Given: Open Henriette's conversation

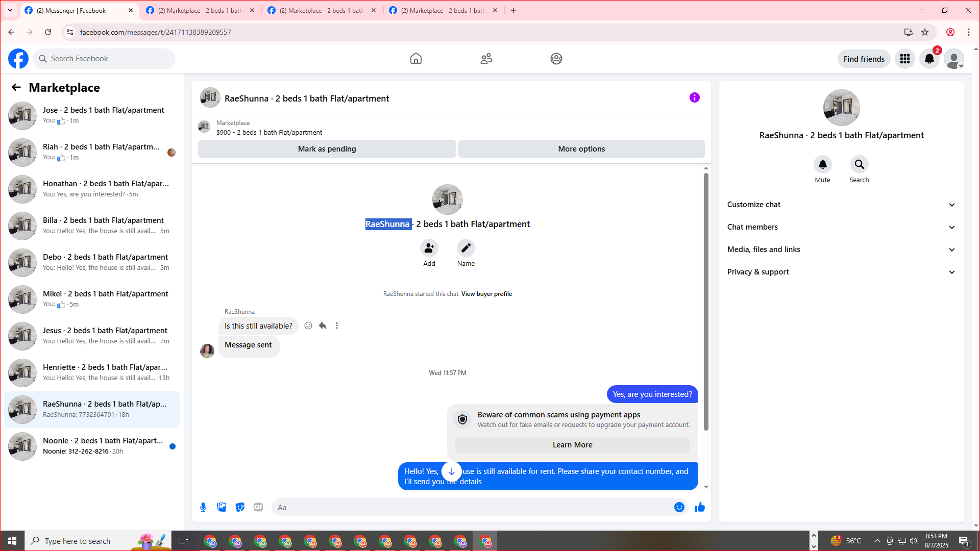Looking at the screenshot, I should (x=92, y=372).
